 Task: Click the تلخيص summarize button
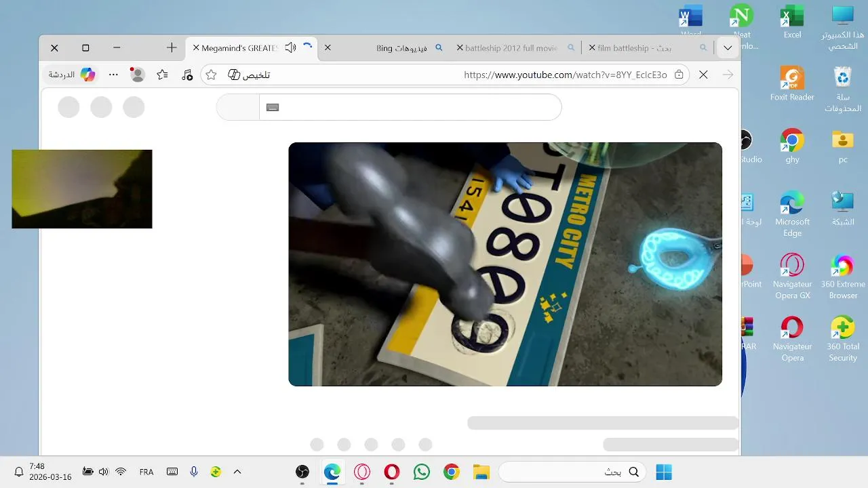tap(249, 75)
